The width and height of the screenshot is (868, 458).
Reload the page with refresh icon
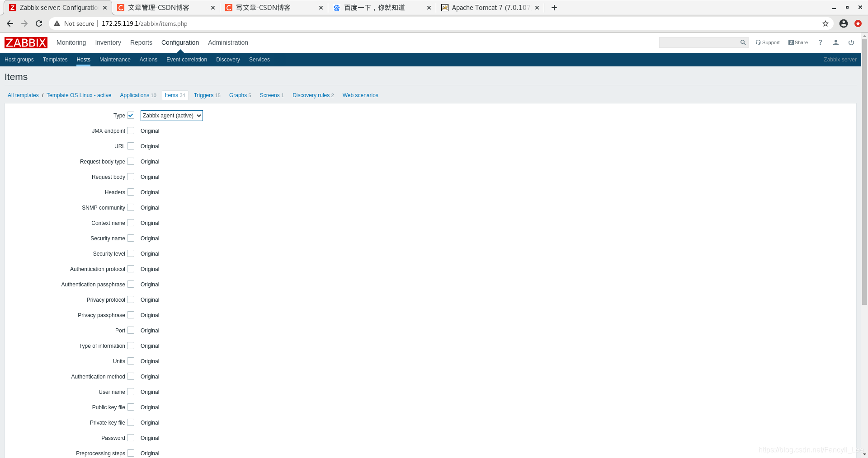click(x=39, y=23)
